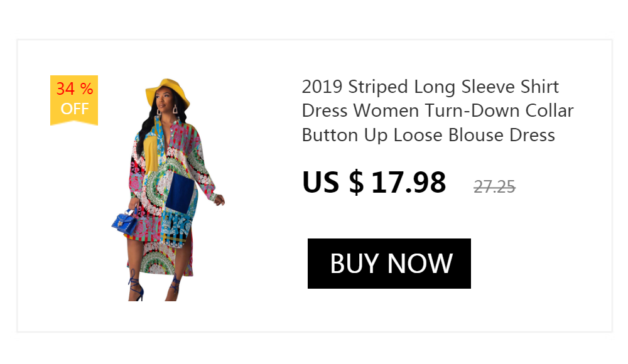This screenshot has height=364, width=628.
Task: Click the crossed-out 27.25 original price
Action: click(x=494, y=186)
